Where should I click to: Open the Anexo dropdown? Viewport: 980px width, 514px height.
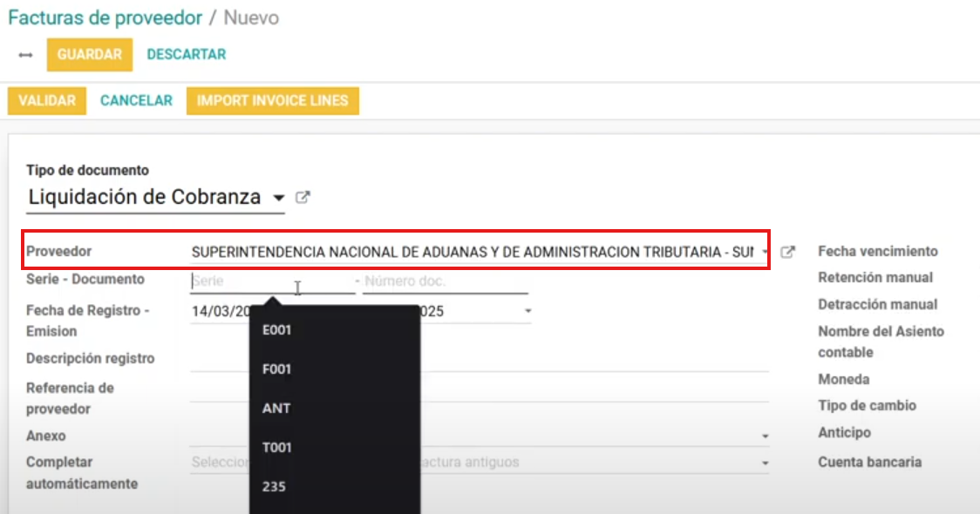pos(765,436)
